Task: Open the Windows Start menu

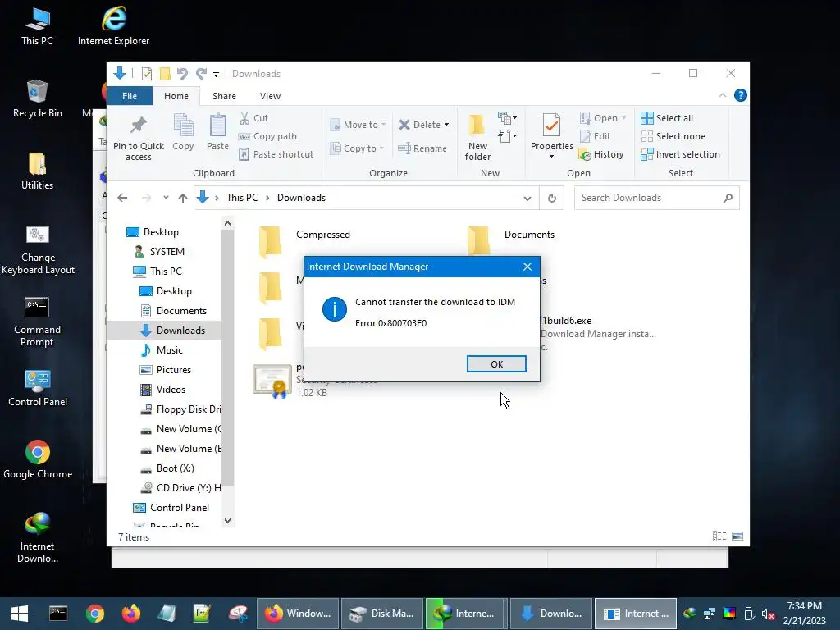Action: coord(20,614)
